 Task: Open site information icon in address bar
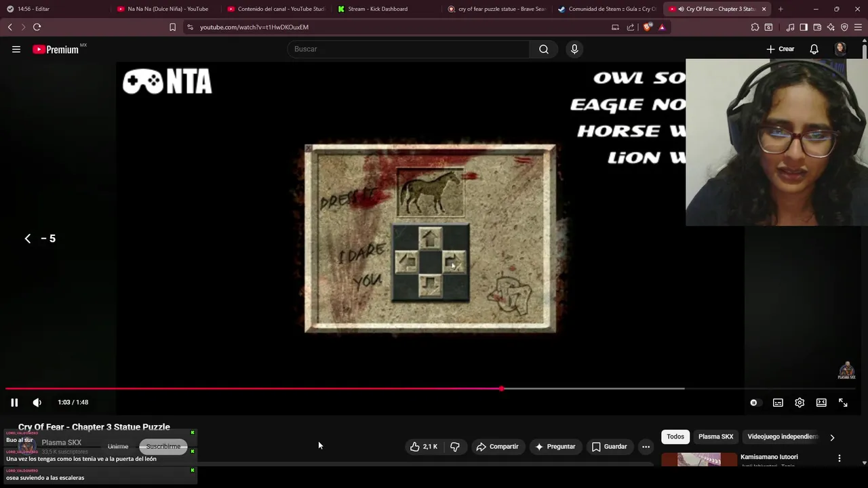tap(190, 27)
